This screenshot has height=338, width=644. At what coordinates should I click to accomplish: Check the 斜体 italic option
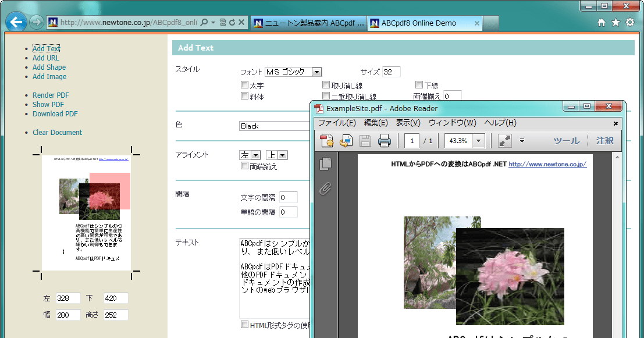click(x=244, y=94)
